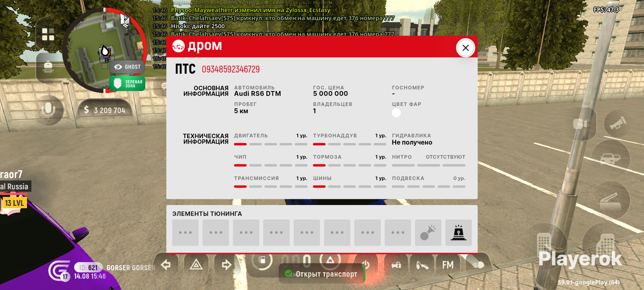Screen dimensions: 644x290
Task: Tap the owners count value 1
Action: [315, 111]
